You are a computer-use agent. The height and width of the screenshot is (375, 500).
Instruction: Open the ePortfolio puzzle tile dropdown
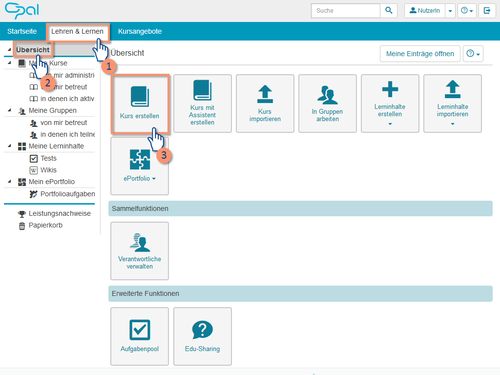[140, 166]
